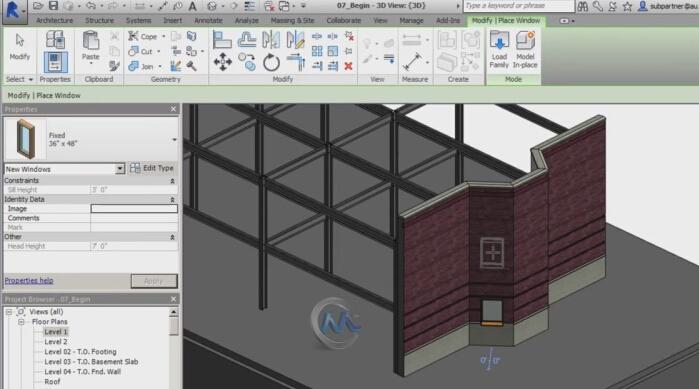Close the Properties palette
Image resolution: width=699 pixels, height=389 pixels.
[x=173, y=109]
